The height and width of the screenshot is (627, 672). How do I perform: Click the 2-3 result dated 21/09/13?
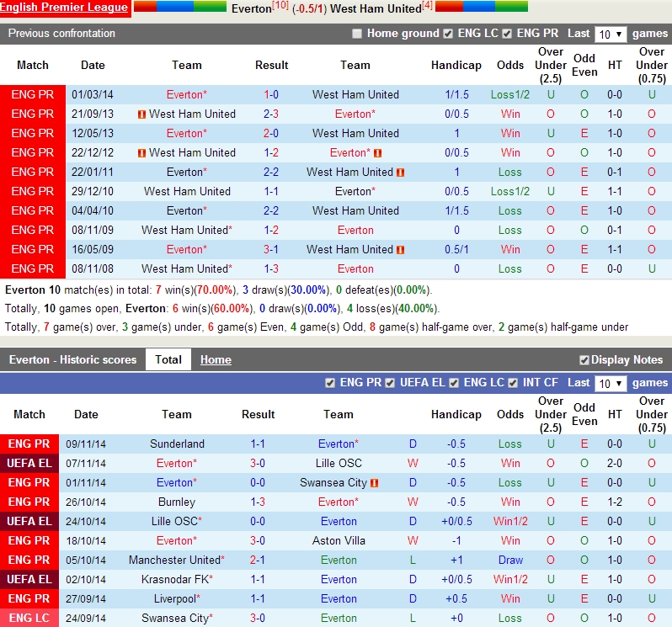pos(271,114)
